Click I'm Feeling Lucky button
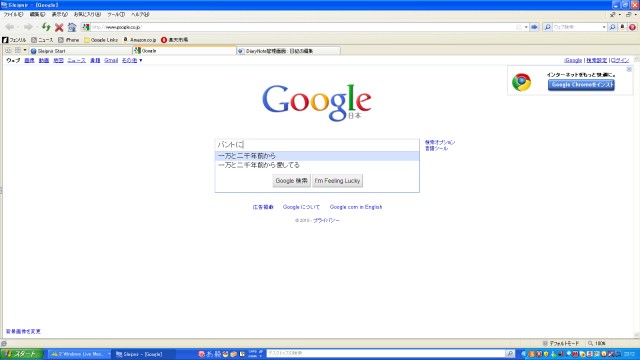This screenshot has width=640, height=360. (x=337, y=181)
